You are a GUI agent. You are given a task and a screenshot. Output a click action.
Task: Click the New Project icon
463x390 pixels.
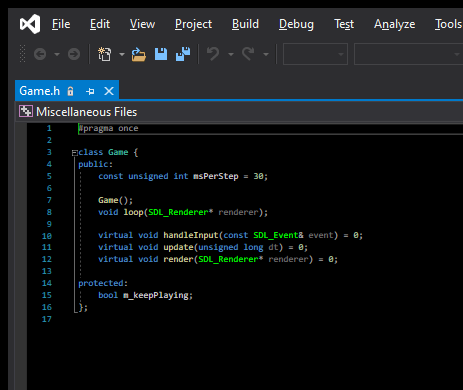tap(105, 54)
